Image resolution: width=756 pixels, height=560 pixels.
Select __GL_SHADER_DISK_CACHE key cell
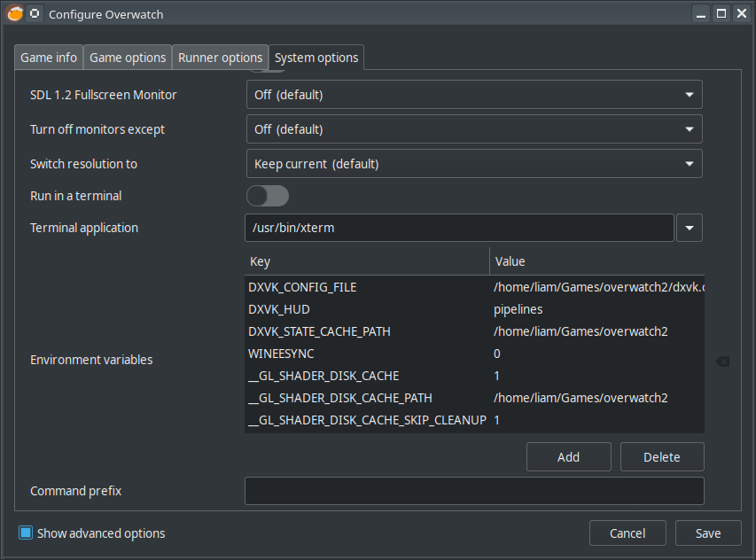367,376
